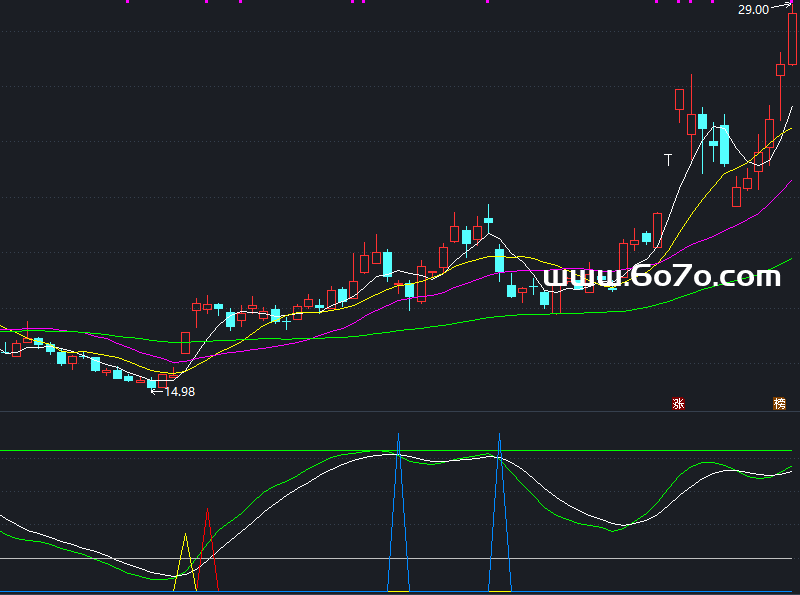Click the divider between price and indicator panels

400,411
